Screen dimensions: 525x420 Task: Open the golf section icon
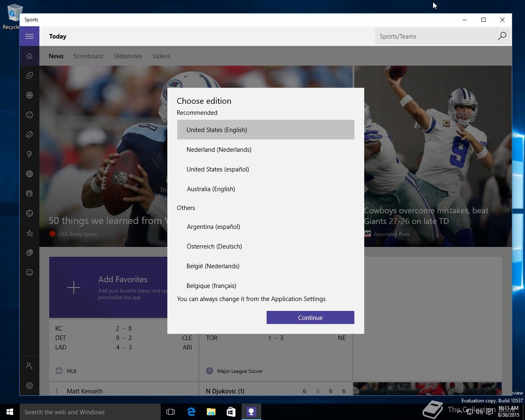pos(30,154)
